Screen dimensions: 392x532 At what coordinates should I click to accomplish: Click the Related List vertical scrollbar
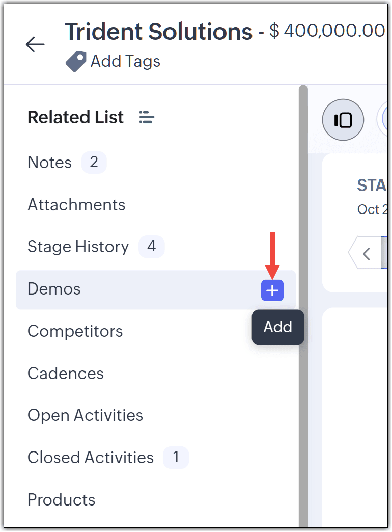click(303, 305)
